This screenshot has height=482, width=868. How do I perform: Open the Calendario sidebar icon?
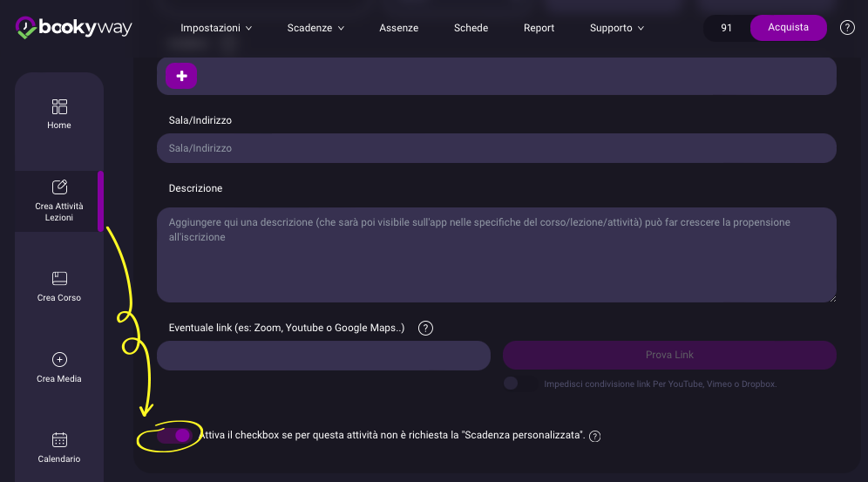(x=59, y=440)
